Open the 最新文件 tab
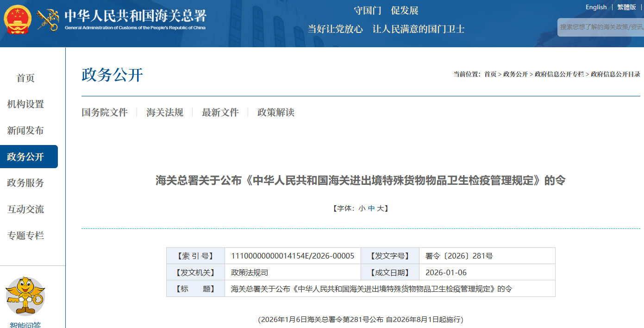The image size is (644, 328). coord(220,112)
